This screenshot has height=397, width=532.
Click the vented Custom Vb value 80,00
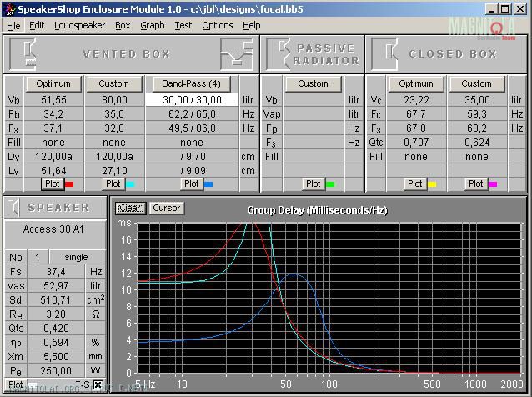point(114,100)
